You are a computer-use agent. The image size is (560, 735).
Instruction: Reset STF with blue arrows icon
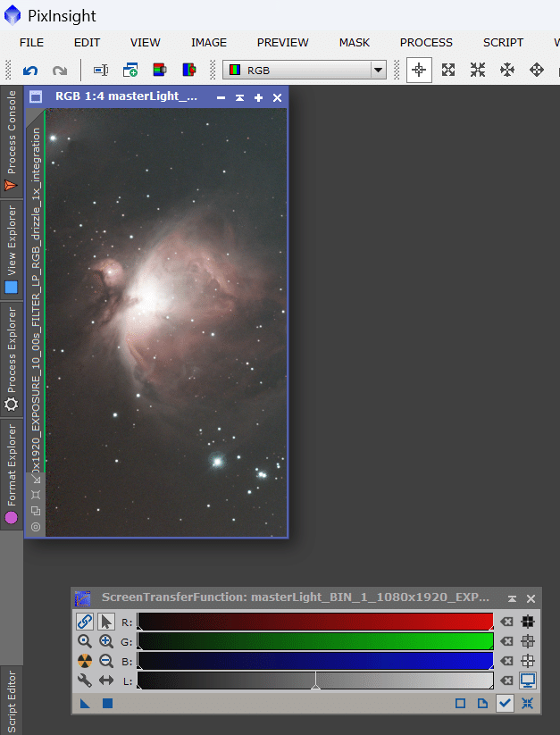pos(527,703)
